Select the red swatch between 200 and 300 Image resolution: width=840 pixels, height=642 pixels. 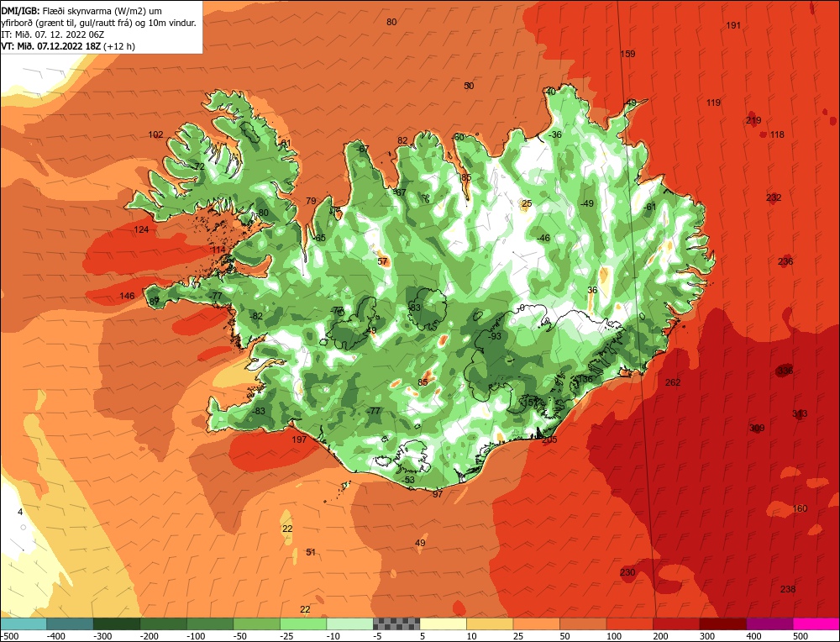(676, 624)
